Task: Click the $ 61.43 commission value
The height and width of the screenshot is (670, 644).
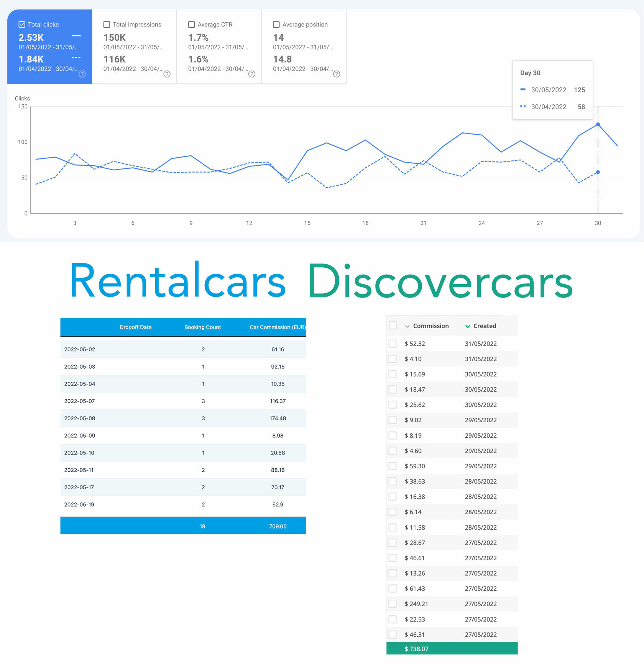Action: tap(415, 588)
